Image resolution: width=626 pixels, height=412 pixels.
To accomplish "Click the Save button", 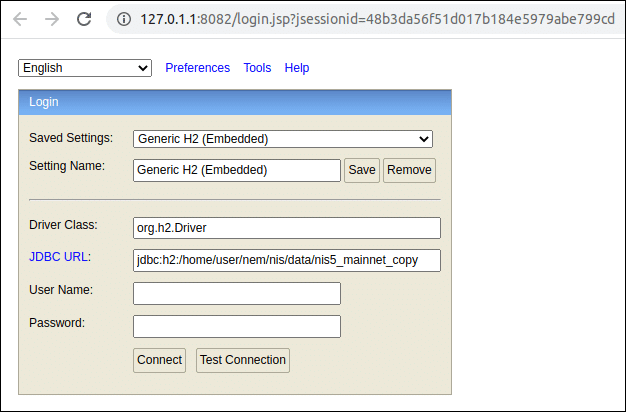I will [362, 170].
